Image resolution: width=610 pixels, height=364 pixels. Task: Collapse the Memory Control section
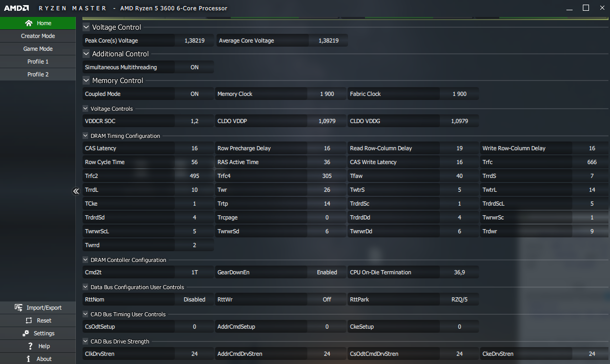(86, 80)
